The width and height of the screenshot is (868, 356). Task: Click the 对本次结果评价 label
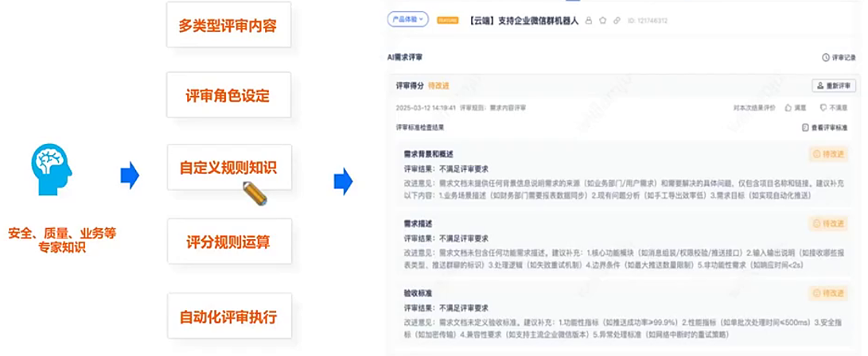coord(754,108)
